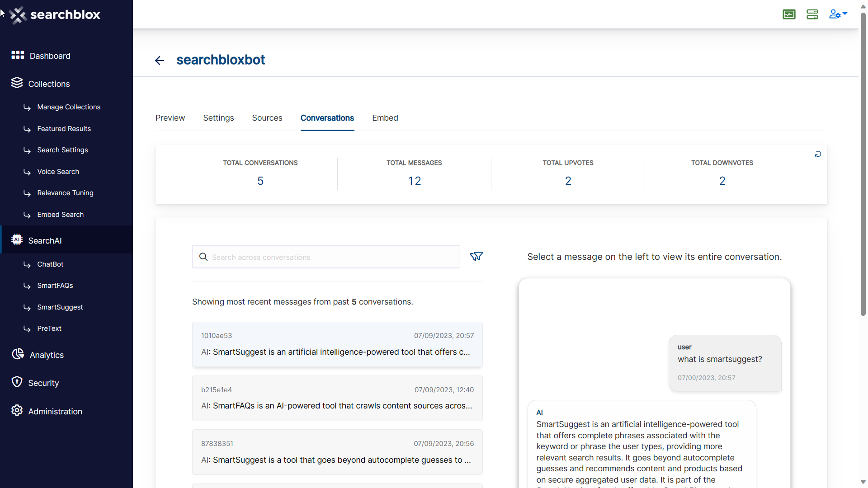Click the page vertical scrollbar
The height and width of the screenshot is (488, 868).
pos(863,163)
